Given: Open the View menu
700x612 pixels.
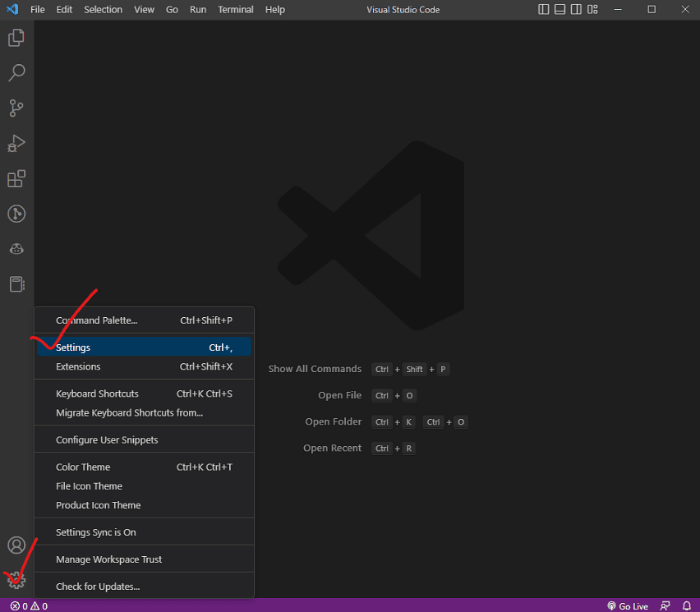Looking at the screenshot, I should pyautogui.click(x=145, y=9).
